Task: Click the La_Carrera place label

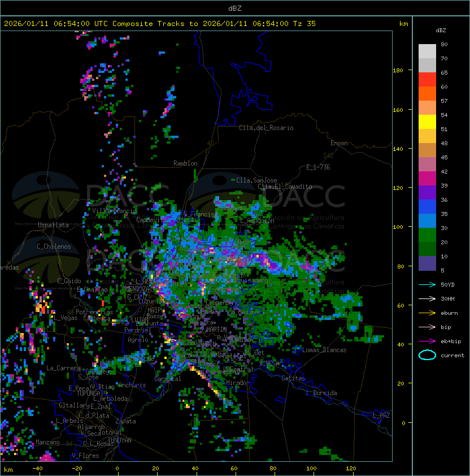Action: [63, 368]
